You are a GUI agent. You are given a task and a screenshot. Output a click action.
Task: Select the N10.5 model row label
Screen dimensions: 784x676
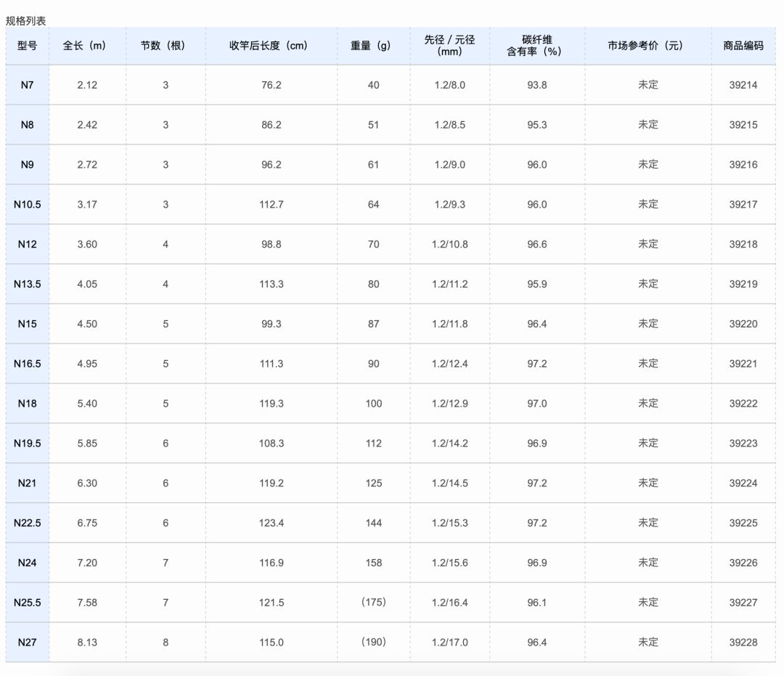(x=27, y=204)
